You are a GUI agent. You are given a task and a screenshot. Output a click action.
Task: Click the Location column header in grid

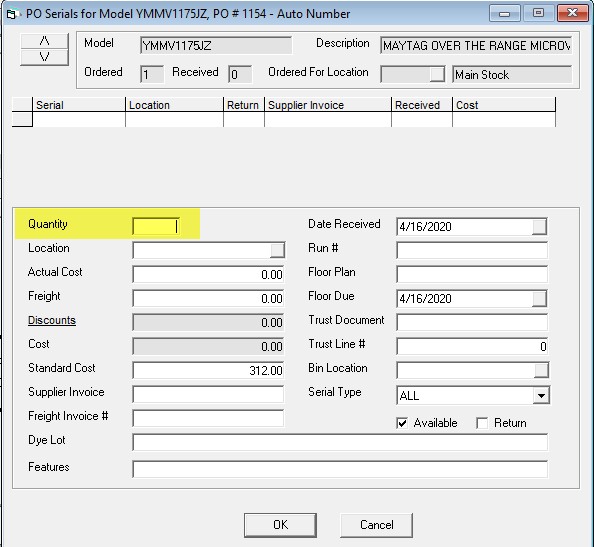click(x=174, y=105)
